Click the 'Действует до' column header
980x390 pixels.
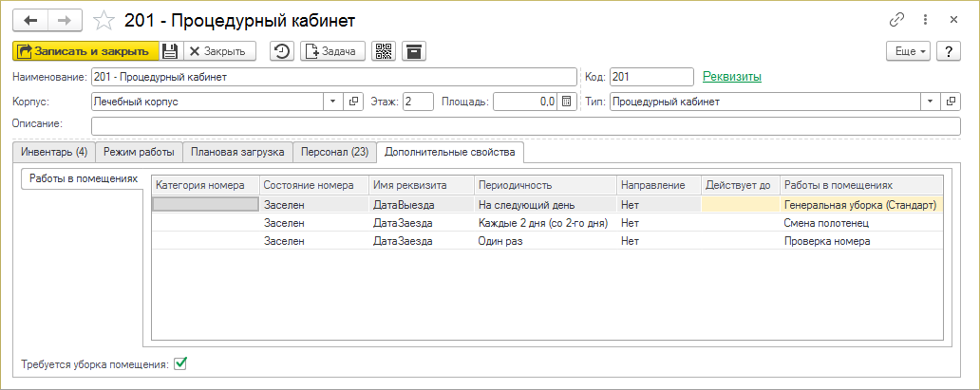click(740, 185)
